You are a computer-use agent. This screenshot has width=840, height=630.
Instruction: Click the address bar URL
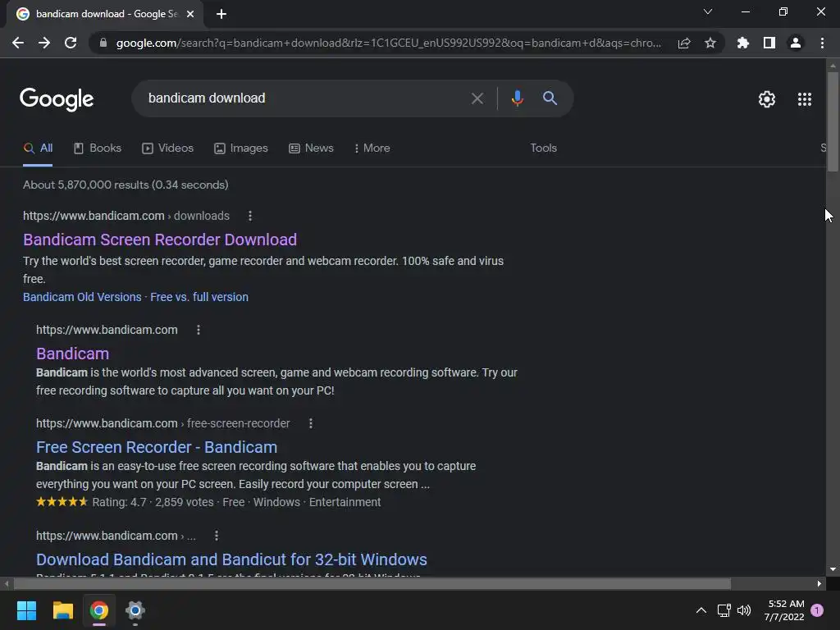coord(388,43)
